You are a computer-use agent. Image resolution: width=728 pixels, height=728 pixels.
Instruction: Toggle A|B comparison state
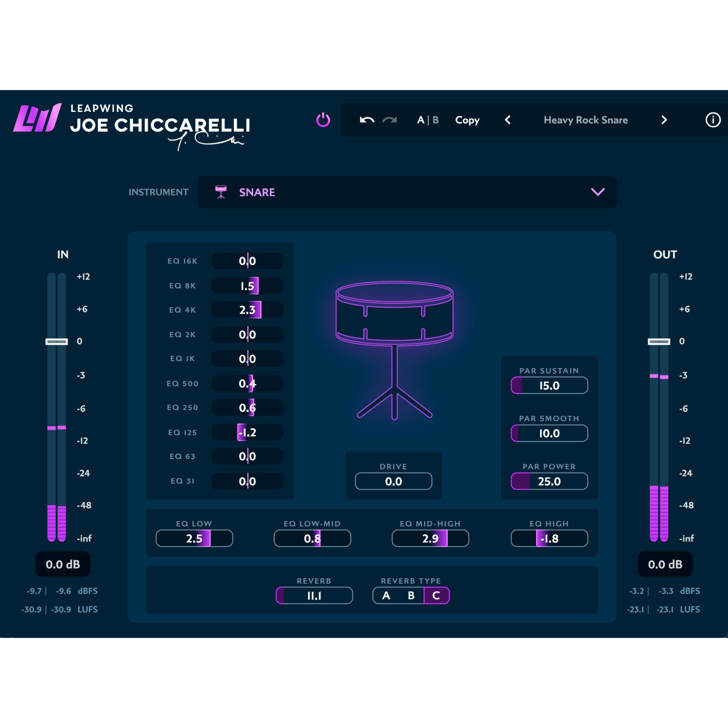[x=428, y=120]
